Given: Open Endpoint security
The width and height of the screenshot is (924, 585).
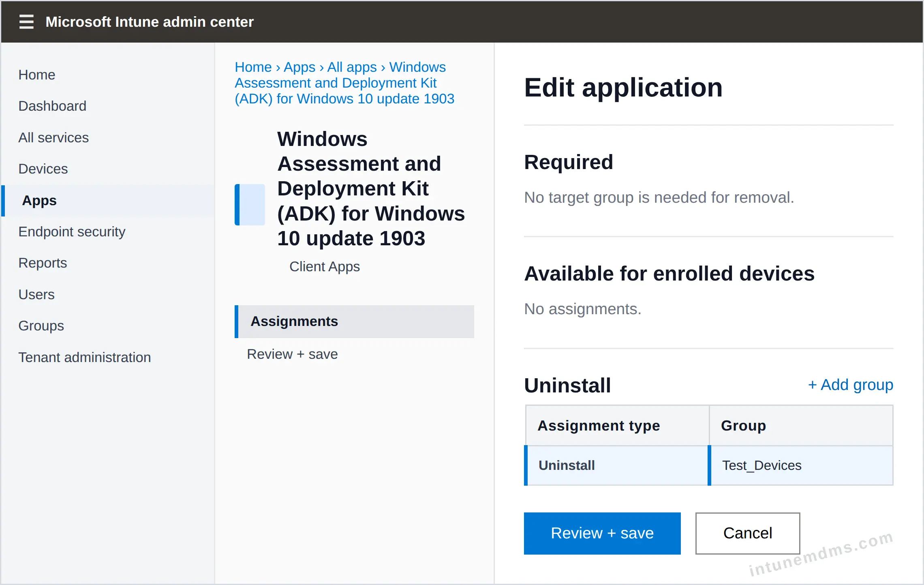Looking at the screenshot, I should [72, 232].
